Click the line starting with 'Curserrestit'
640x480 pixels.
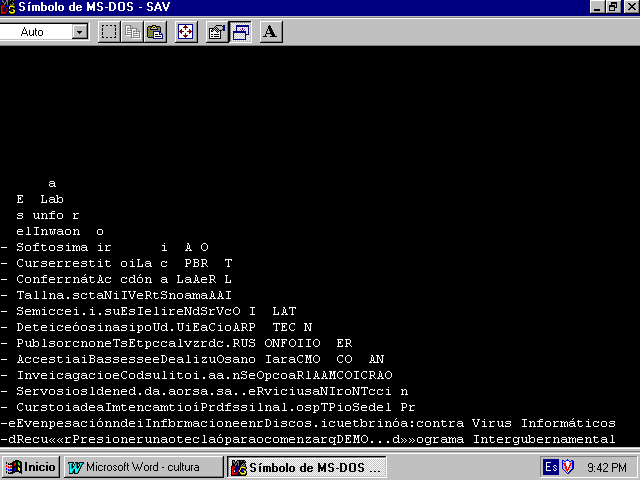pyautogui.click(x=116, y=263)
